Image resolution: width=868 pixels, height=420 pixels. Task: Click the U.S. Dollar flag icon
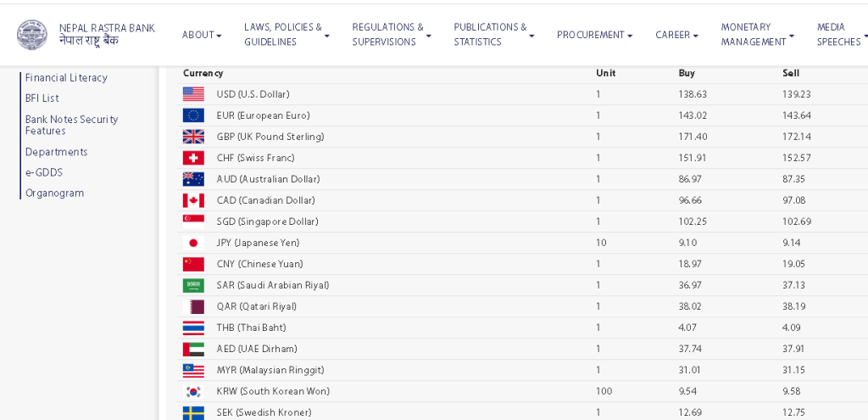[x=193, y=94]
